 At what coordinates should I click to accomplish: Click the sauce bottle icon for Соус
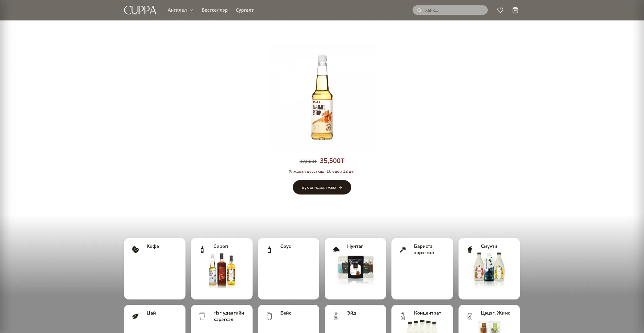[x=269, y=249]
